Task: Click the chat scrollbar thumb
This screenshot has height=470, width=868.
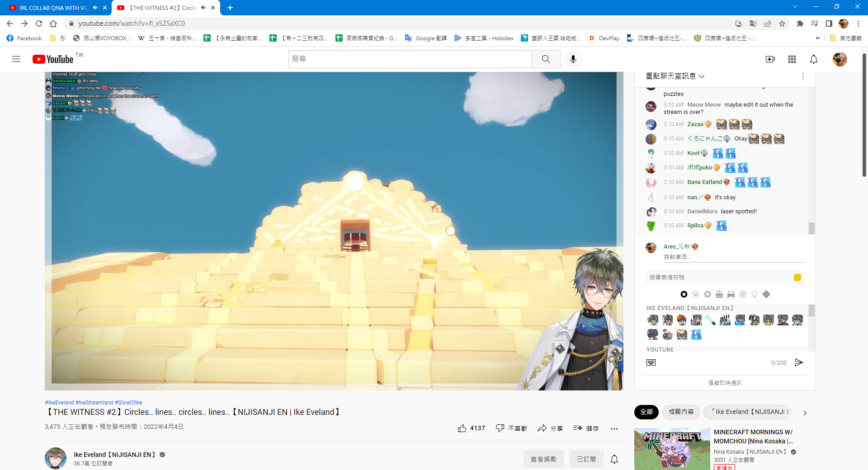Action: [812, 228]
